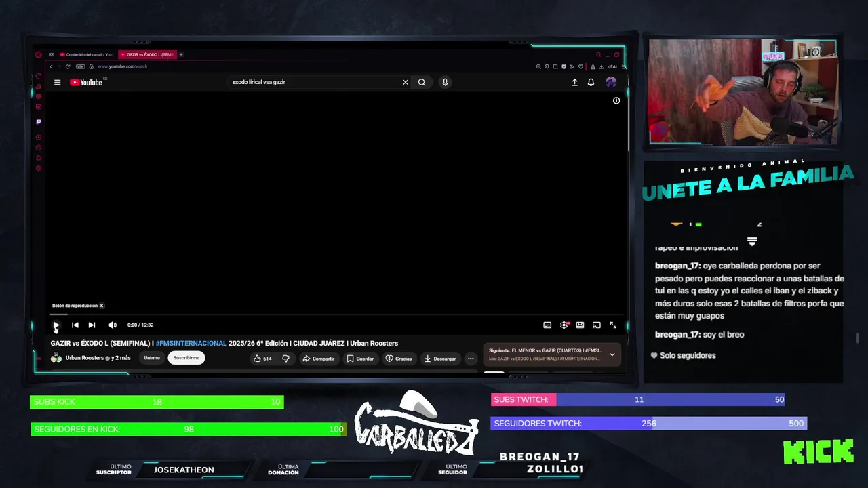Open a new browser tab

[181, 54]
